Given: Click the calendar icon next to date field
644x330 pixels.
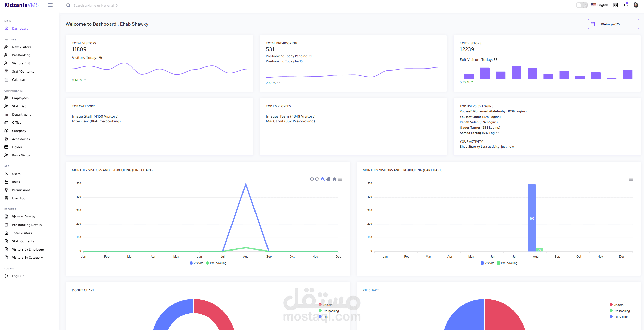Looking at the screenshot, I should click(x=593, y=24).
